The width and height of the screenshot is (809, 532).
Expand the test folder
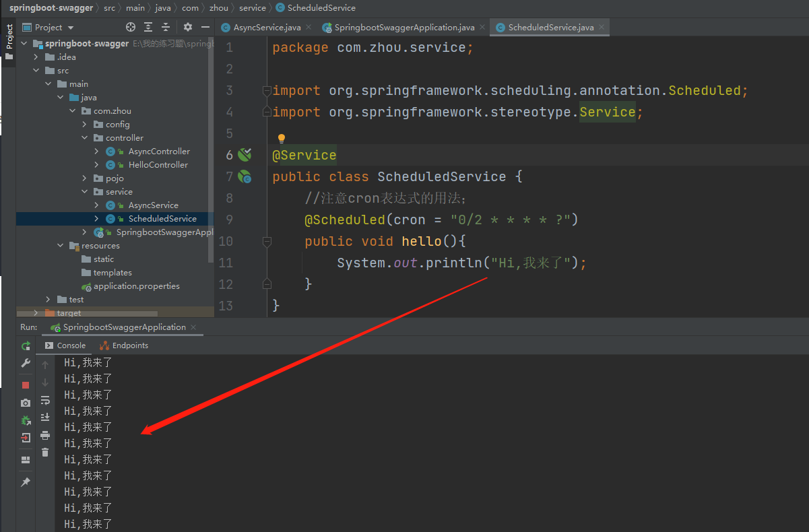tap(49, 299)
